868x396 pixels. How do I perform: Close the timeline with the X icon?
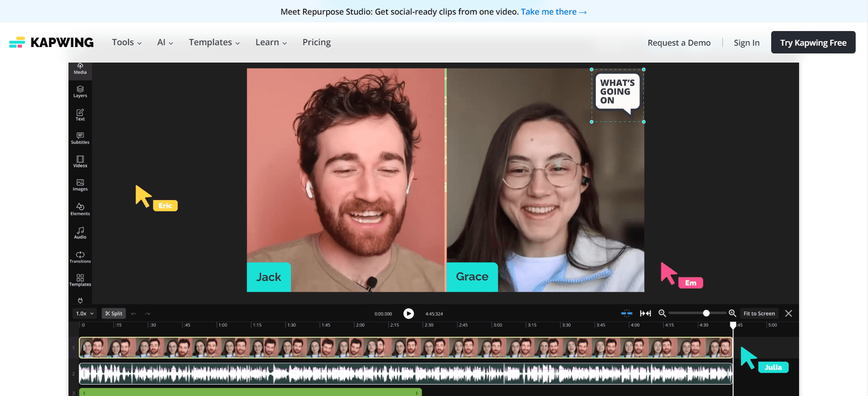pos(789,313)
